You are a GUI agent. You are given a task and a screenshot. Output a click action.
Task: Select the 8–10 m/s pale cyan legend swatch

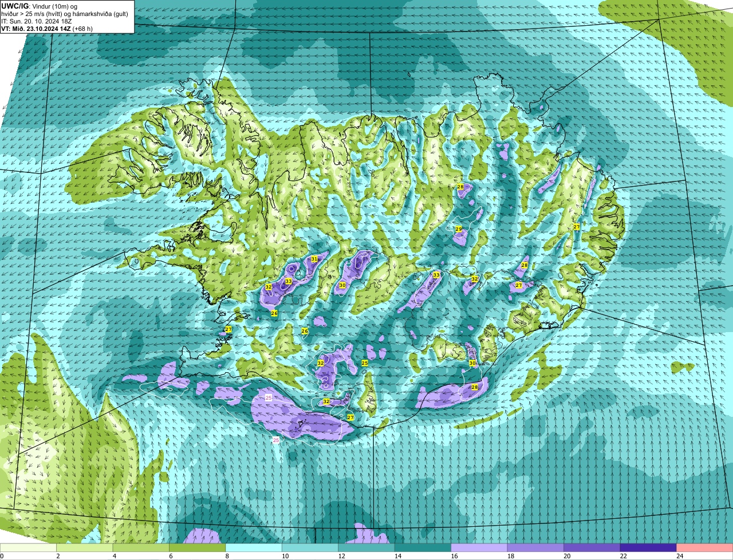tap(254, 547)
